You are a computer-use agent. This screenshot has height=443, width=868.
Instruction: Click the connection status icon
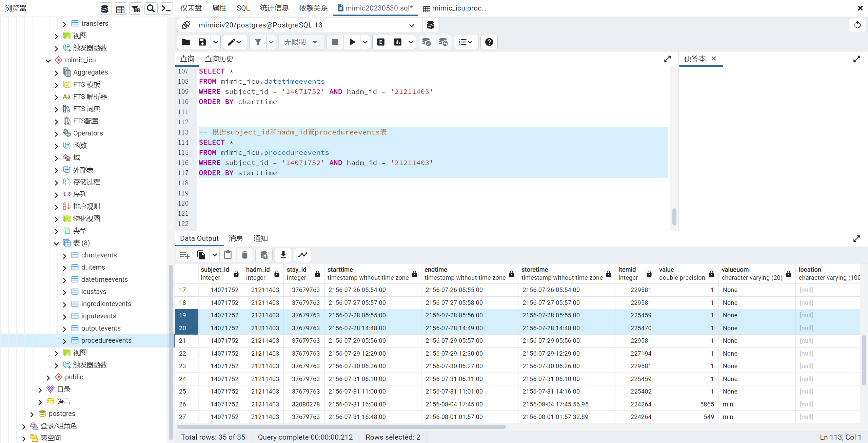[x=186, y=25]
